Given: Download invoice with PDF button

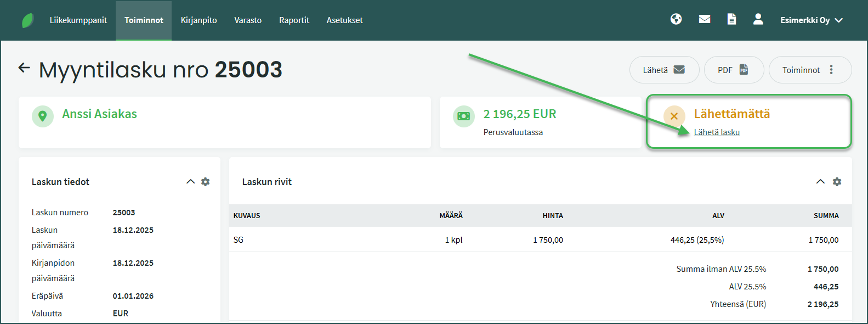Looking at the screenshot, I should pos(733,70).
